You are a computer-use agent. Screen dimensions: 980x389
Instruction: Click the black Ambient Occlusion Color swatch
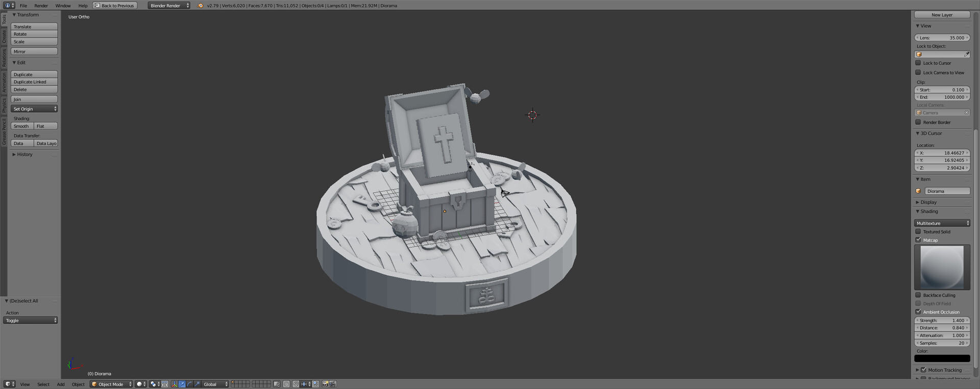pyautogui.click(x=942, y=358)
